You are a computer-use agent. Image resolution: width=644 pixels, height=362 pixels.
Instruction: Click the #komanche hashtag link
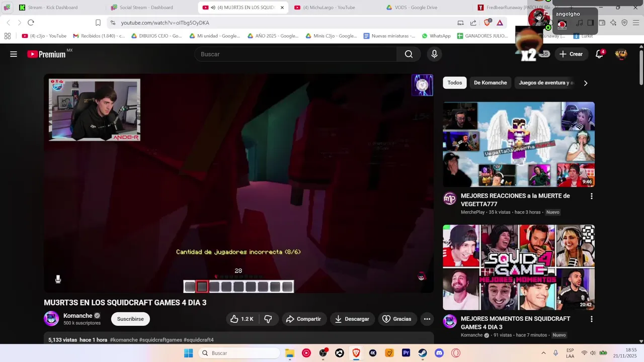coord(124,340)
